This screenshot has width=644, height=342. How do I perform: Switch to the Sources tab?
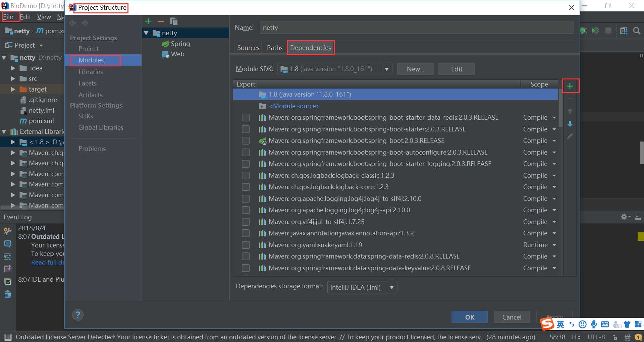click(248, 48)
